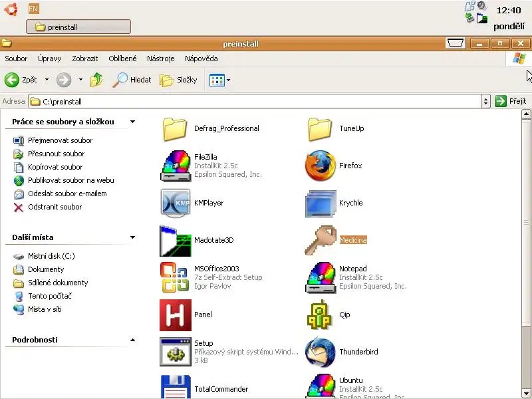Click the Views icon in the toolbar

217,80
